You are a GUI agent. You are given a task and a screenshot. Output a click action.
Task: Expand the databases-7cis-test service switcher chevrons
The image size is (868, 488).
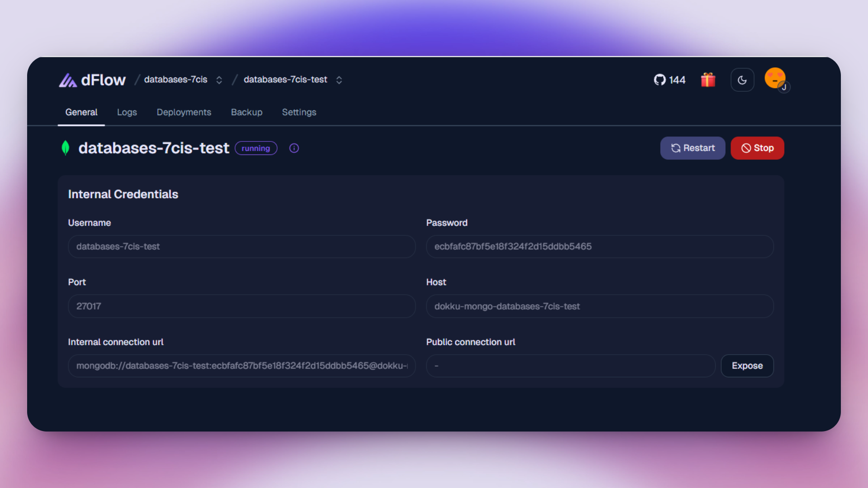click(x=339, y=80)
